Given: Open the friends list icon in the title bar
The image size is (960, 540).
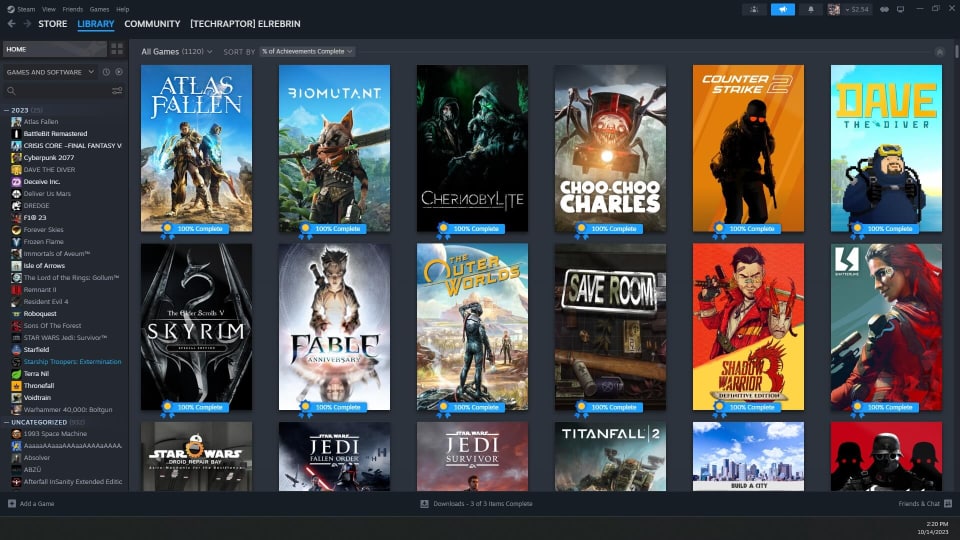Looking at the screenshot, I should click(x=754, y=9).
